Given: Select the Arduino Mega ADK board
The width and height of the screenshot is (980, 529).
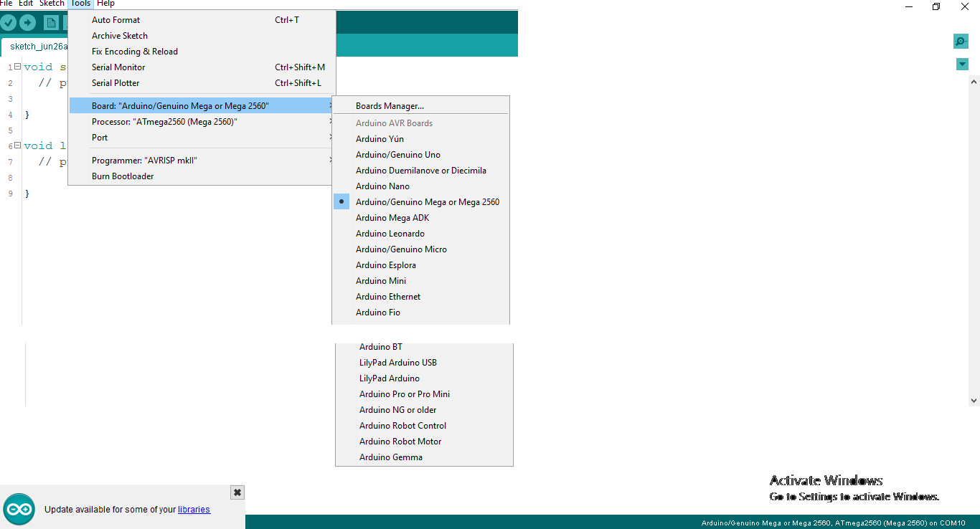Looking at the screenshot, I should pos(421,218).
